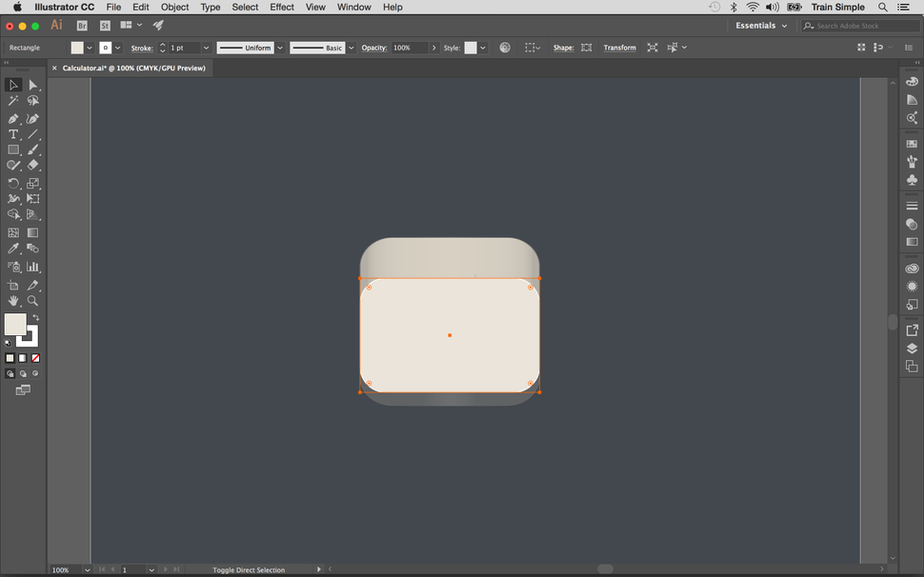Reset to default fill and stroke

point(8,341)
